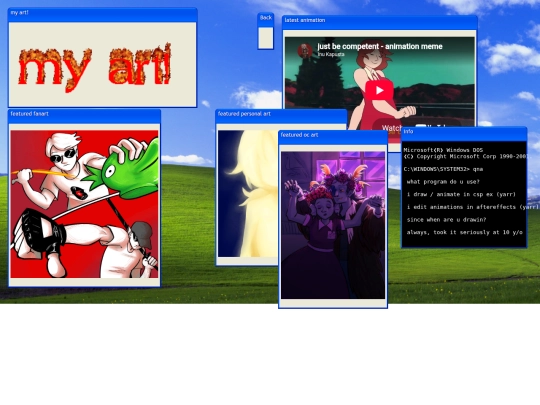Select the 'latest animation' window title
540x405 pixels.
coord(304,20)
